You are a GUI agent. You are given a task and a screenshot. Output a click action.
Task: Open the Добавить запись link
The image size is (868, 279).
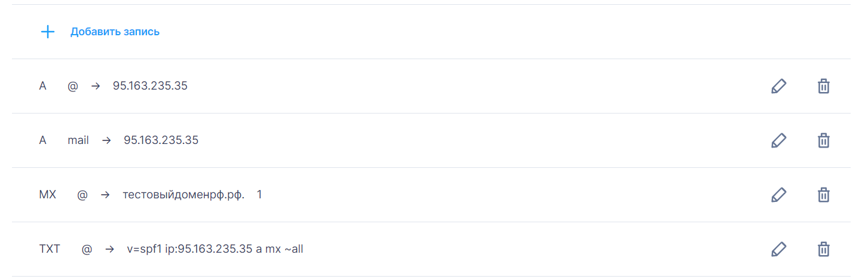coord(115,32)
